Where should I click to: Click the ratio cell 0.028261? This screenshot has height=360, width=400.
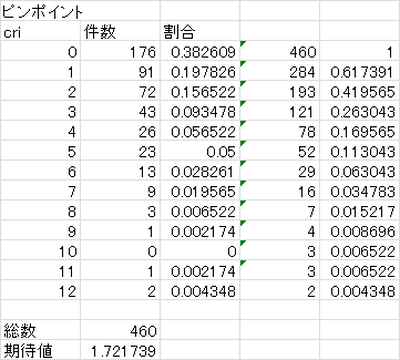coord(200,171)
